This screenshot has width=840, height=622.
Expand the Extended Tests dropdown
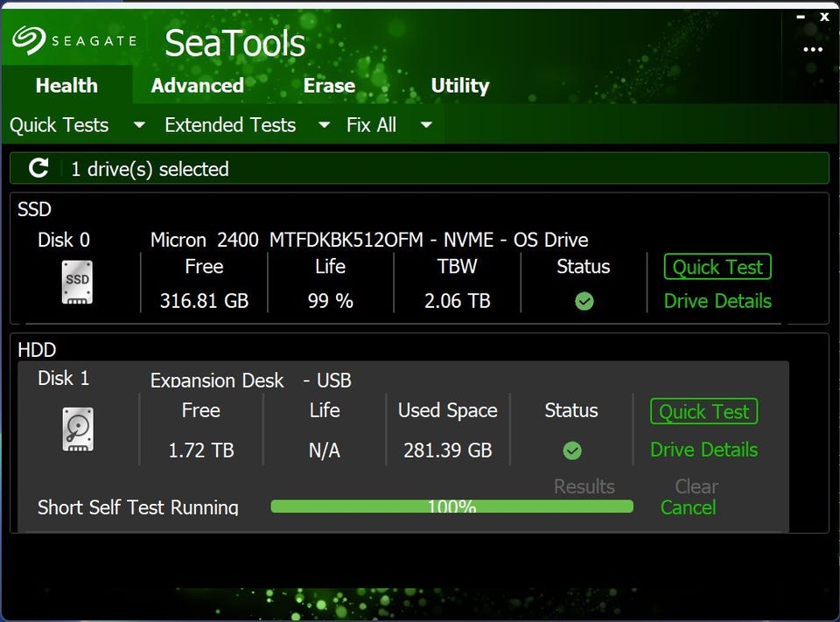click(x=324, y=125)
